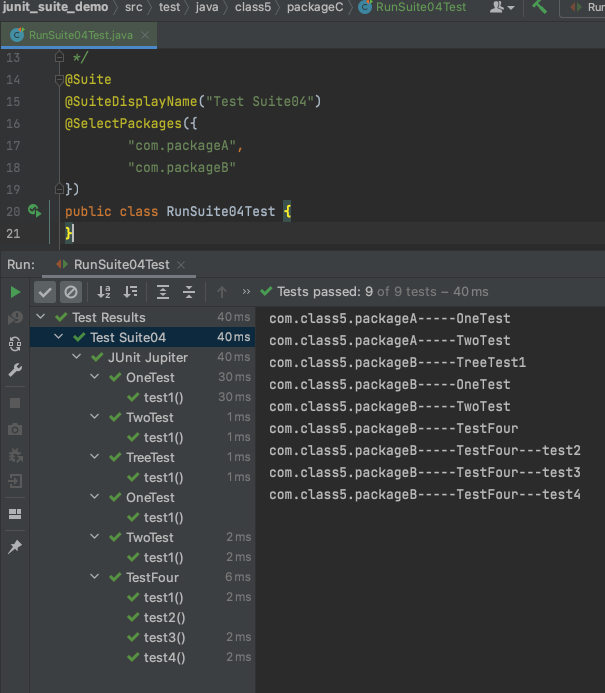Click test folder in breadcrumb path
The width and height of the screenshot is (605, 693).
click(x=169, y=7)
